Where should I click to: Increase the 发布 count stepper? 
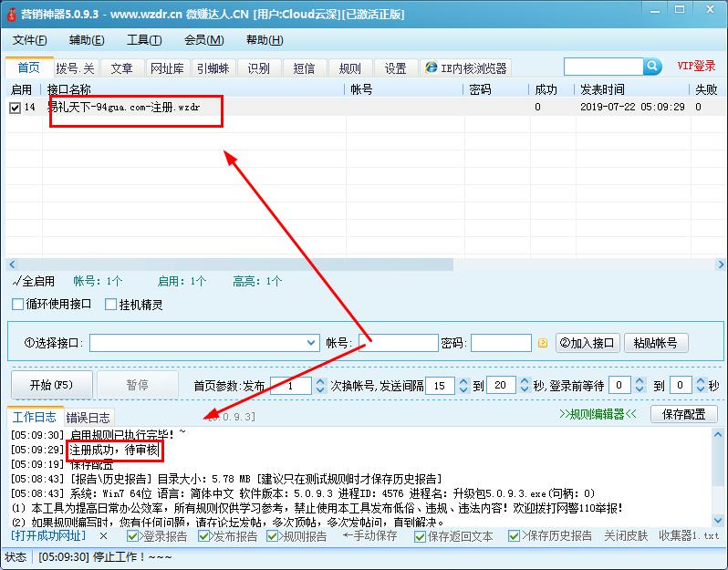coord(320,381)
